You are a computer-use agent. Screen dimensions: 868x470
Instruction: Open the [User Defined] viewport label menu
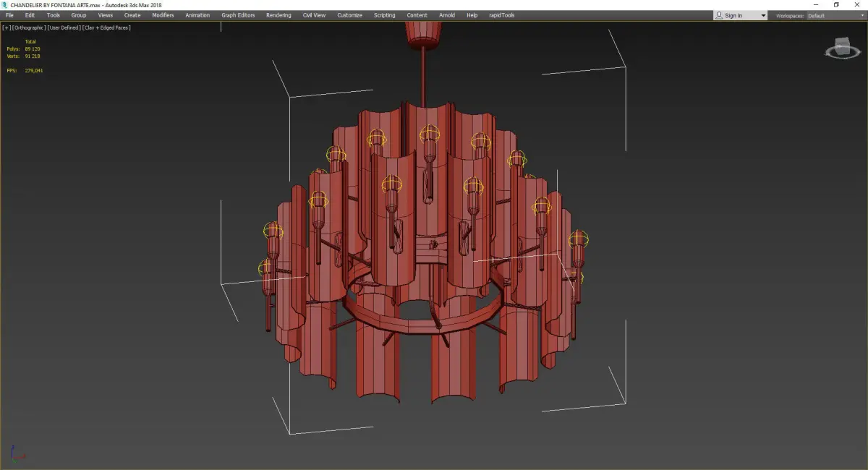click(64, 27)
